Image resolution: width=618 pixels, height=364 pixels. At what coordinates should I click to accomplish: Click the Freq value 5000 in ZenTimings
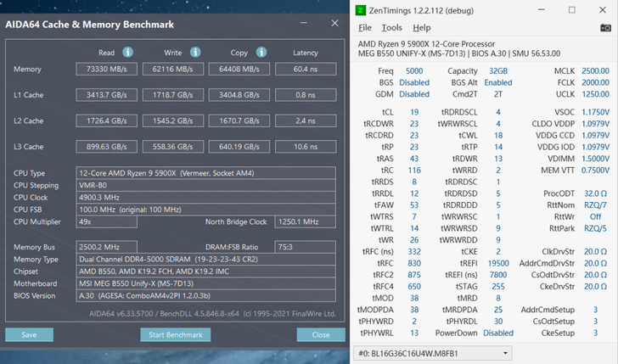coord(414,71)
